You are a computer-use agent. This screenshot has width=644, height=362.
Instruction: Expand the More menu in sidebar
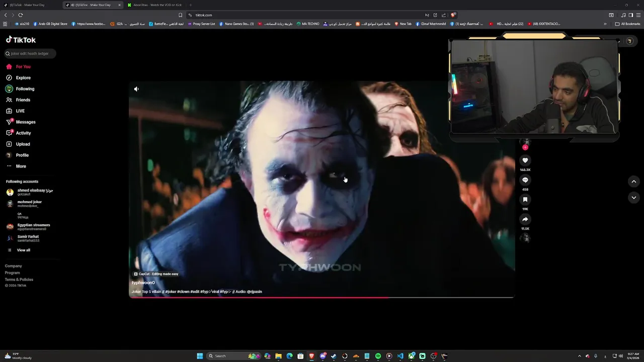[x=16, y=166]
